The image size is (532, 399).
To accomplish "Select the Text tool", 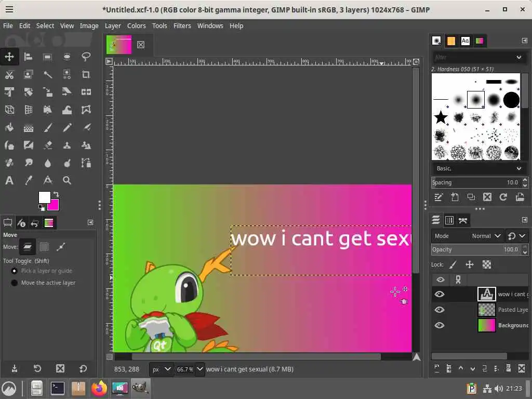I will [x=9, y=180].
